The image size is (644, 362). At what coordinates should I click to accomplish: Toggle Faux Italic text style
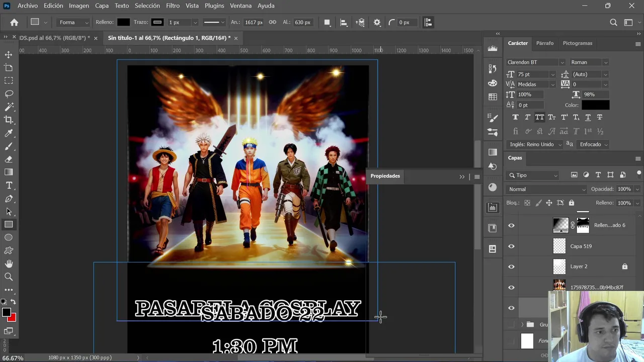pyautogui.click(x=527, y=117)
